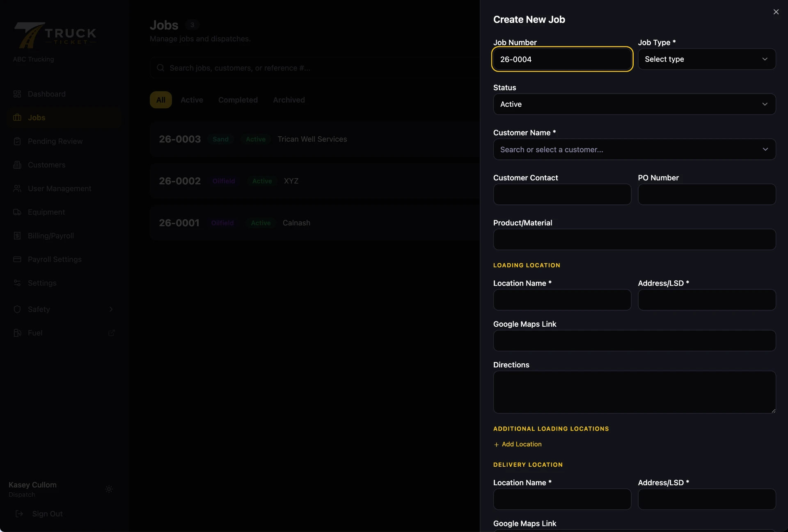Click the Loading Location Name field

[562, 300]
